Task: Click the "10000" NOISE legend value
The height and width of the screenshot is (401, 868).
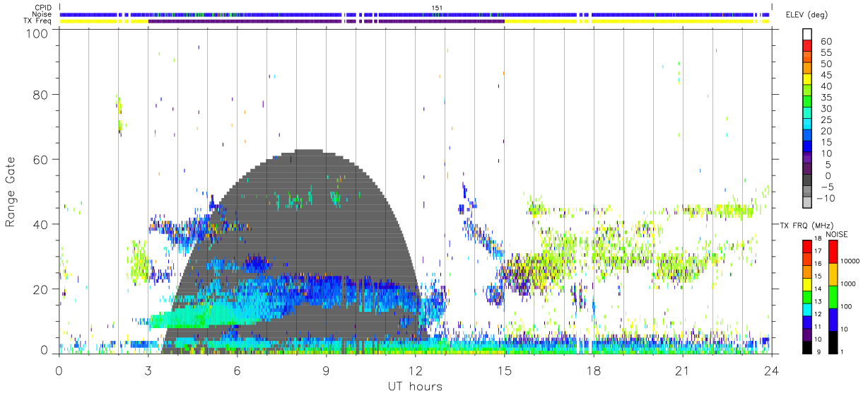Action: click(850, 262)
